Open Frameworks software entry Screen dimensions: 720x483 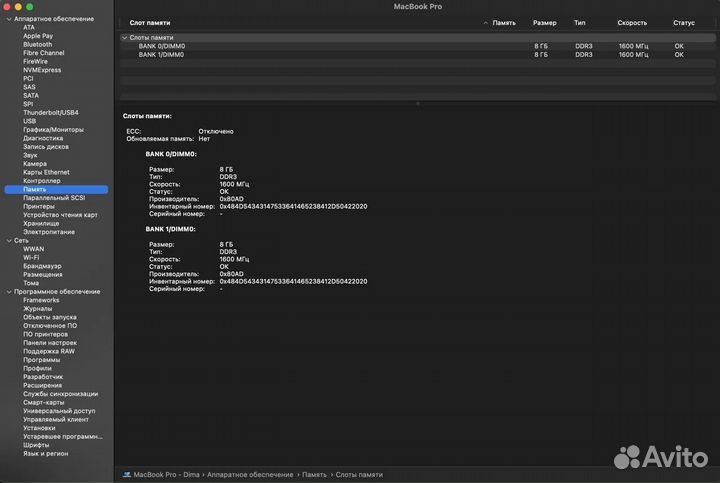(41, 300)
